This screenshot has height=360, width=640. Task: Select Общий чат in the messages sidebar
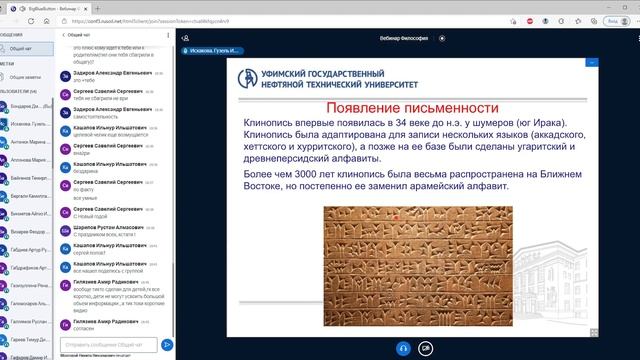tap(27, 49)
